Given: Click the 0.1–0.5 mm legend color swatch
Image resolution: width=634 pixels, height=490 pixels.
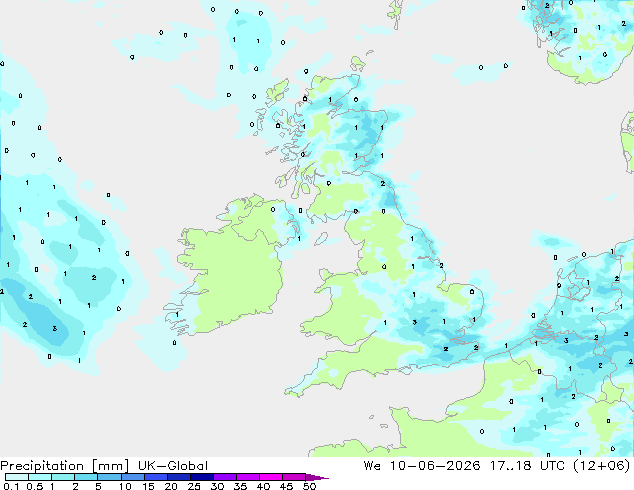Looking at the screenshot, I should click(x=17, y=477).
